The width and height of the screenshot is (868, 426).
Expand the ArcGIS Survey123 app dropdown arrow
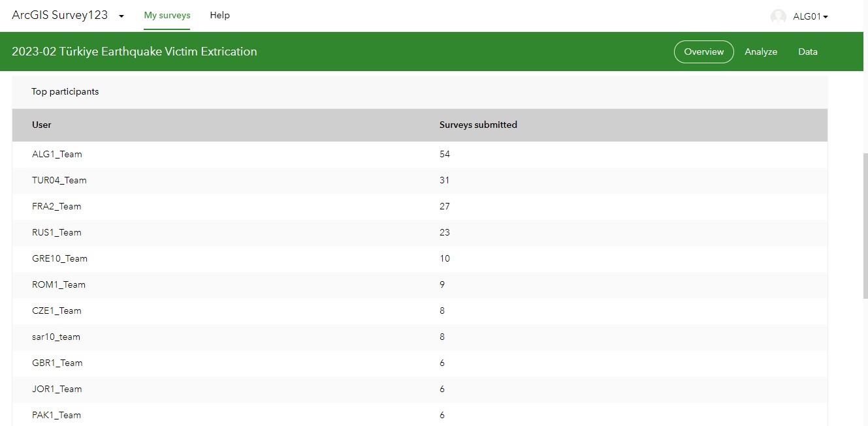click(121, 16)
